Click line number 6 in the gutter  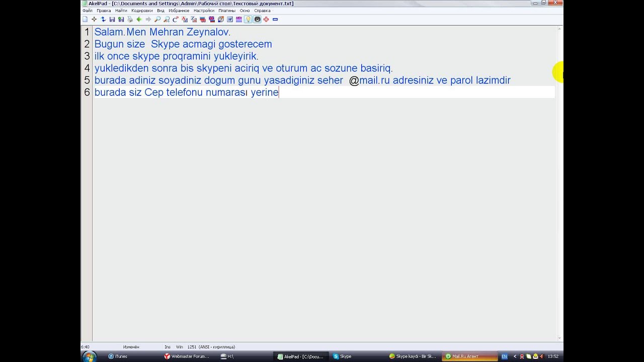[87, 93]
